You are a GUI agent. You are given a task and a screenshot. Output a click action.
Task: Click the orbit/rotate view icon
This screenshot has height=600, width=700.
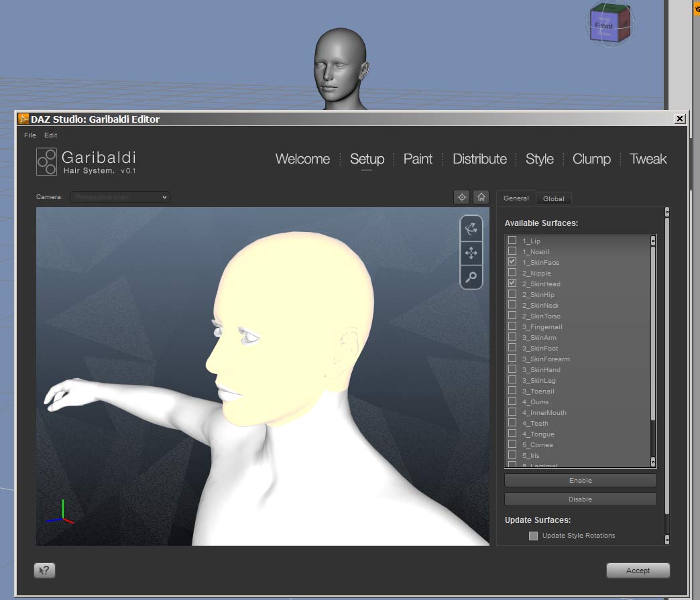(x=471, y=229)
